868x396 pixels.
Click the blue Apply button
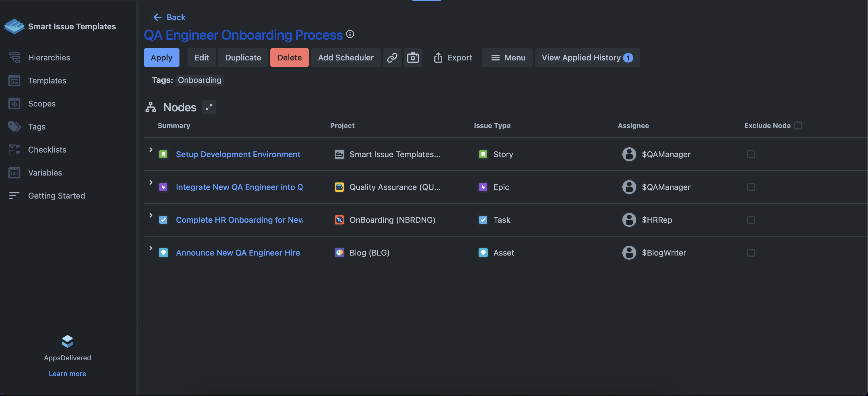161,58
